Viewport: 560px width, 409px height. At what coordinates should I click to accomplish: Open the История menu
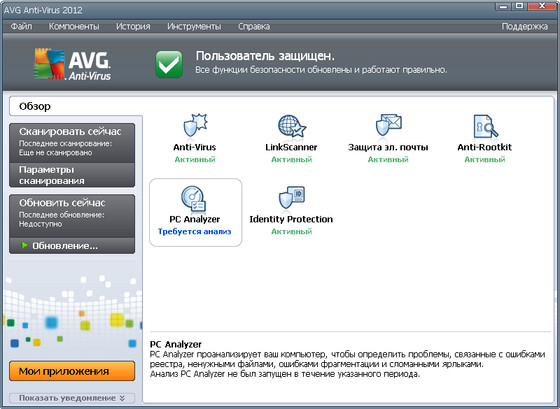pos(133,26)
